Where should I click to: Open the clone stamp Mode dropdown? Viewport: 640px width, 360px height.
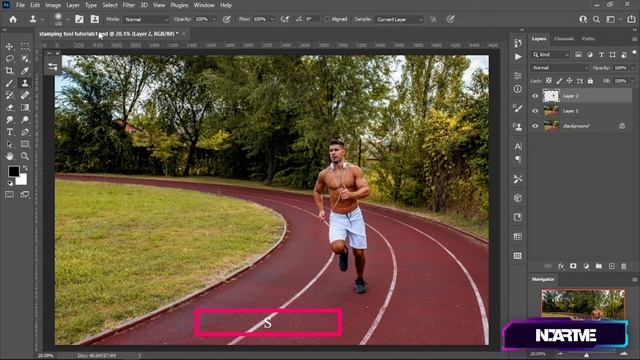click(x=146, y=19)
